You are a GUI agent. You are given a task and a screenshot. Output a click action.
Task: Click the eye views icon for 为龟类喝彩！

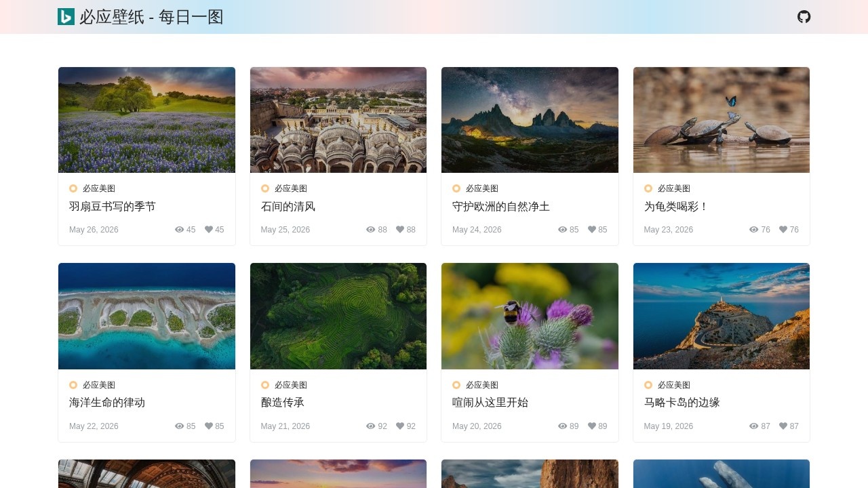point(754,230)
